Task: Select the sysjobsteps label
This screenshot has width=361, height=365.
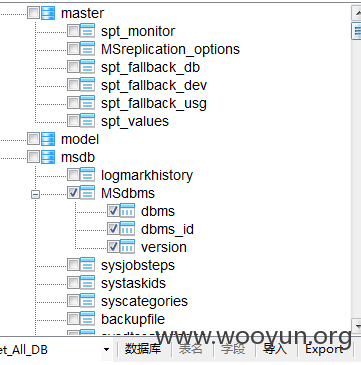Action: point(138,265)
